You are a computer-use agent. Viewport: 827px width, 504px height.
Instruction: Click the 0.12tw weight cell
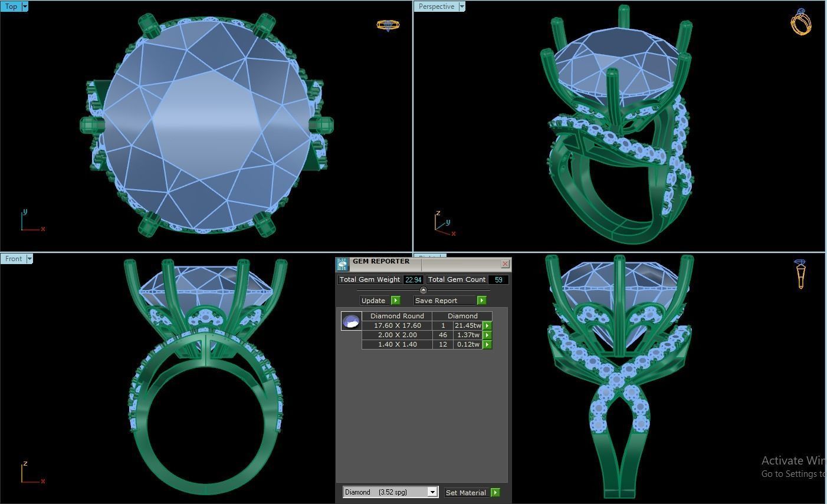468,344
